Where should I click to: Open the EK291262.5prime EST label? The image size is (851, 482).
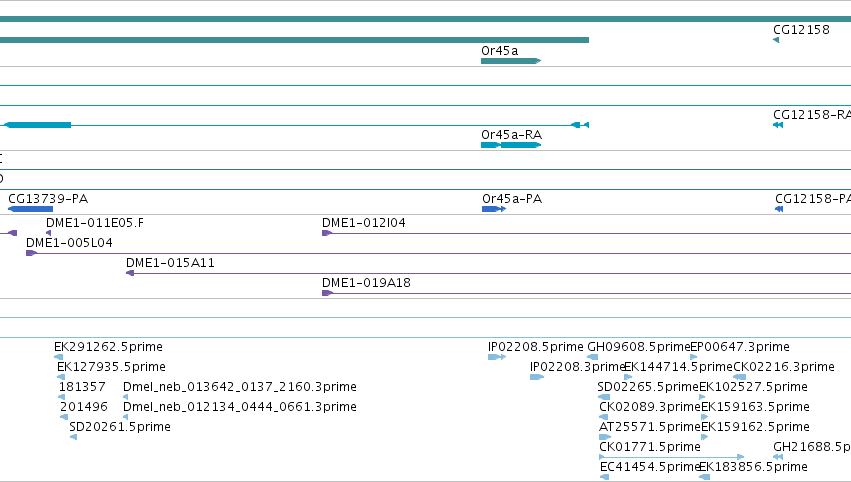click(x=108, y=347)
